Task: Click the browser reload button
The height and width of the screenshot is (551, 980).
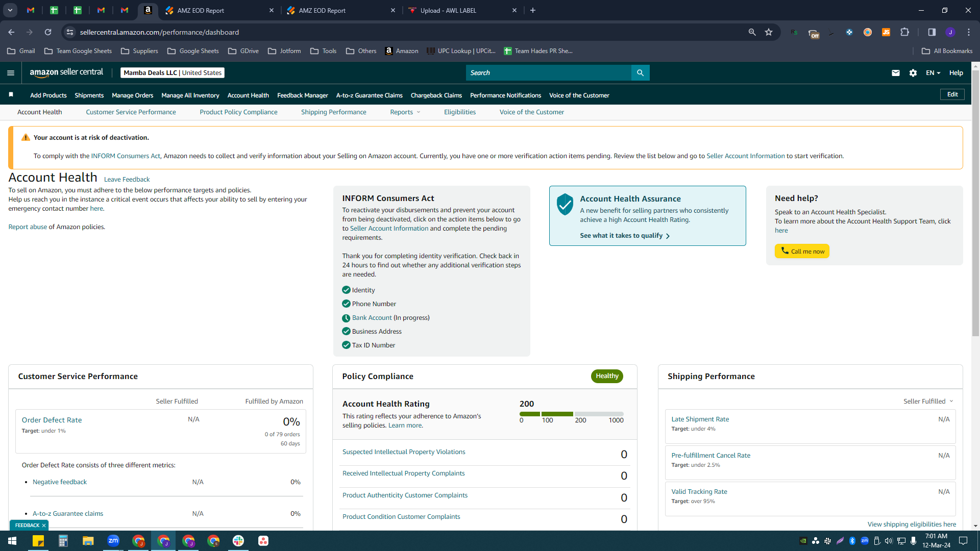Action: click(x=48, y=32)
